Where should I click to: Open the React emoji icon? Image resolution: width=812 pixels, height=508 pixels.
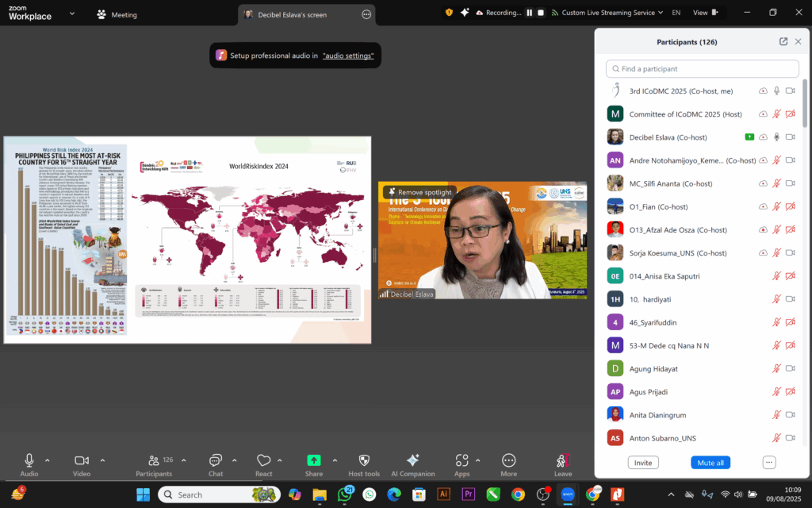coord(264,461)
